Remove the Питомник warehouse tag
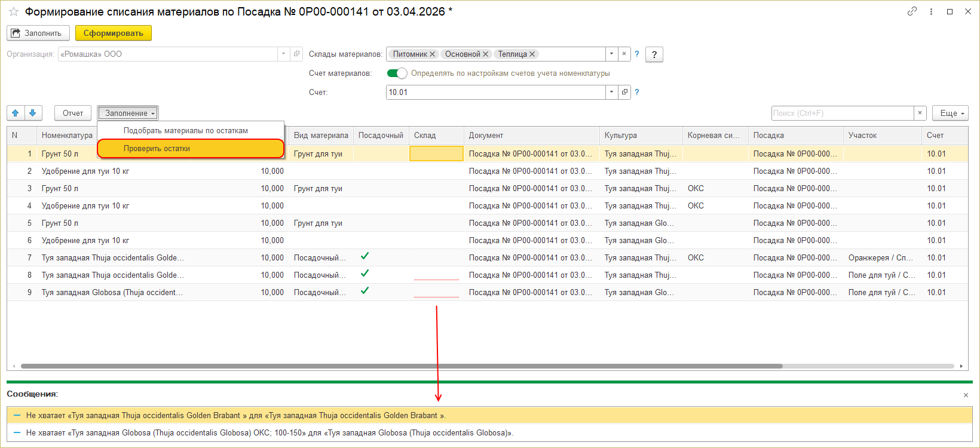This screenshot has height=448, width=980. [x=432, y=54]
